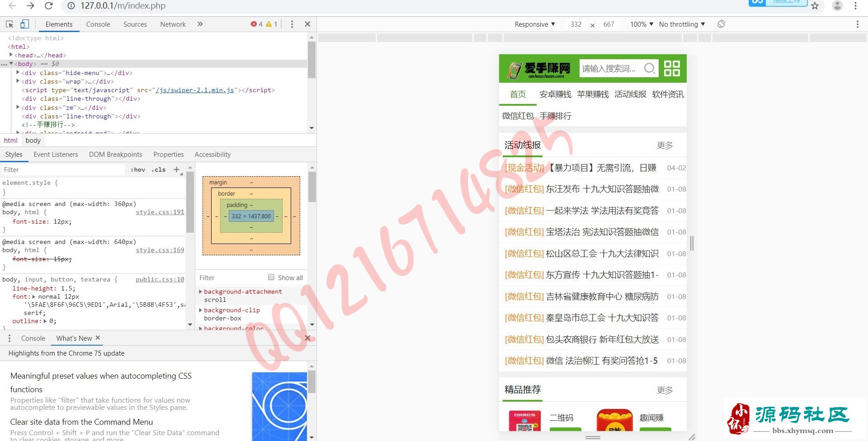Reload the page with the refresh icon
Image resolution: width=868 pixels, height=441 pixels.
click(x=49, y=6)
